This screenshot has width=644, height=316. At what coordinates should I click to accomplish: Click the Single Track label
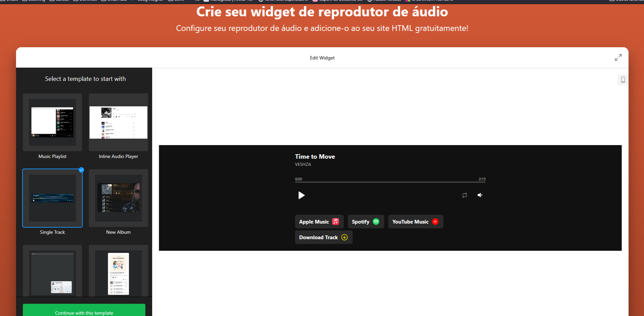(x=52, y=232)
